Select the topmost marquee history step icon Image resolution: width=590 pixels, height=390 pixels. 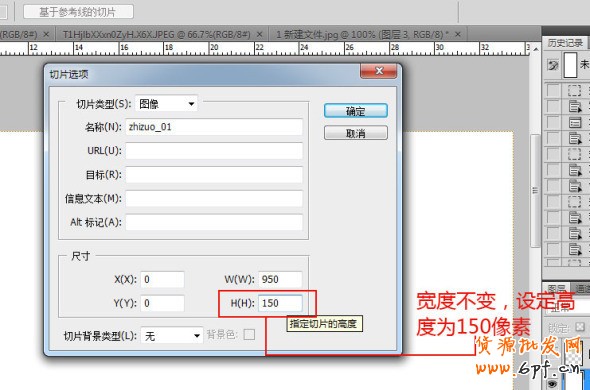[x=575, y=90]
